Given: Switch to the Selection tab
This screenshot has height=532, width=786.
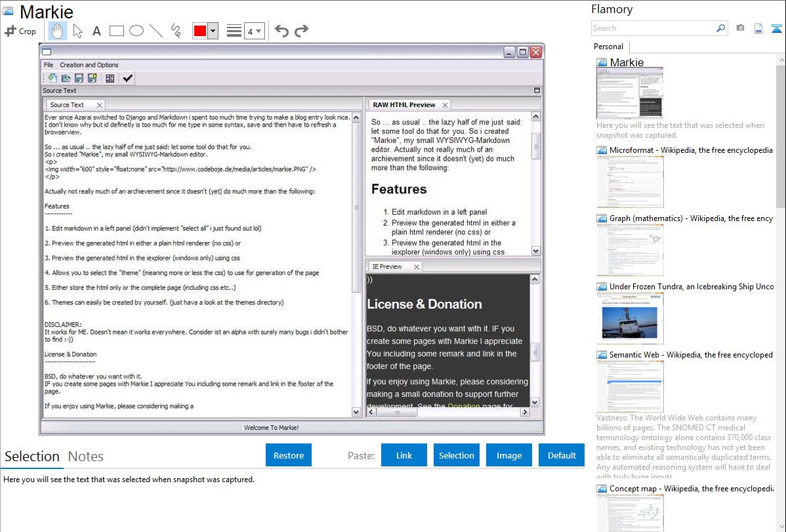Looking at the screenshot, I should 32,457.
